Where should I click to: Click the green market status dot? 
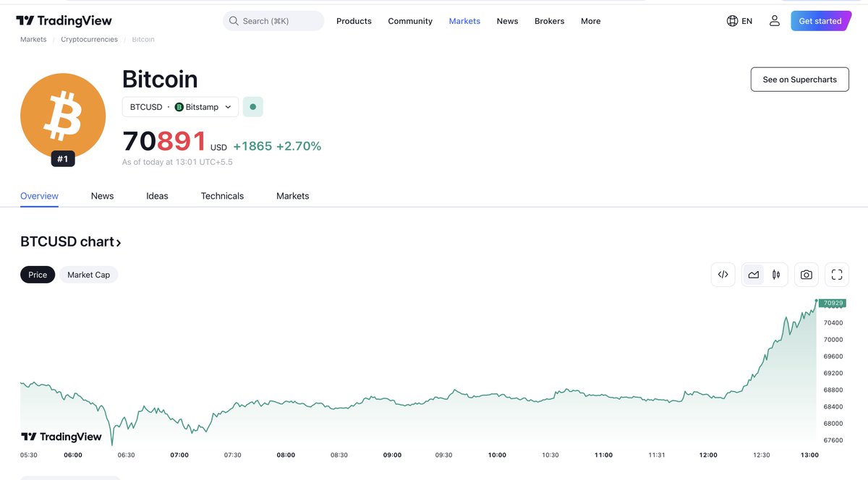pyautogui.click(x=252, y=107)
